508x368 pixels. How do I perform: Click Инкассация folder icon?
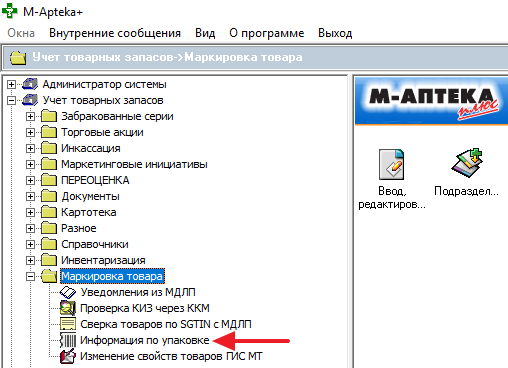[x=49, y=148]
